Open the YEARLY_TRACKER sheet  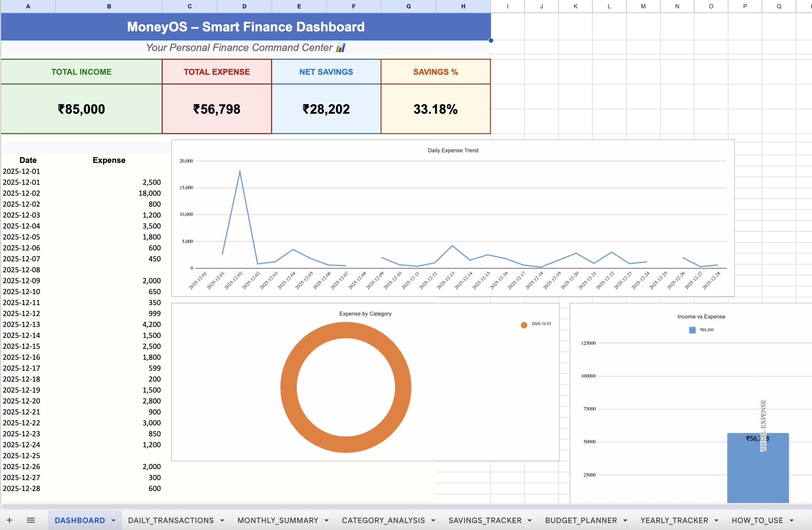[674, 520]
